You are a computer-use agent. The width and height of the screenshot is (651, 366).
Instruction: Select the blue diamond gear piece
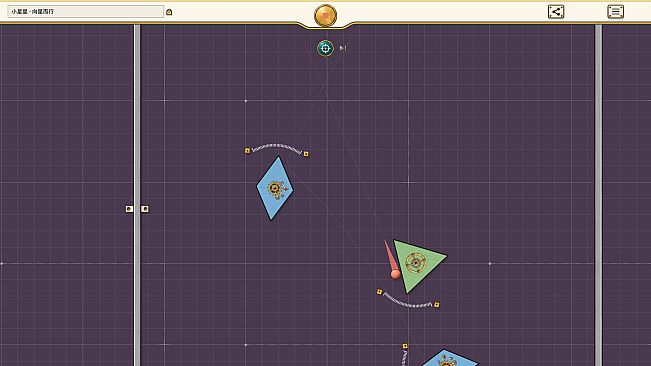[x=275, y=188]
